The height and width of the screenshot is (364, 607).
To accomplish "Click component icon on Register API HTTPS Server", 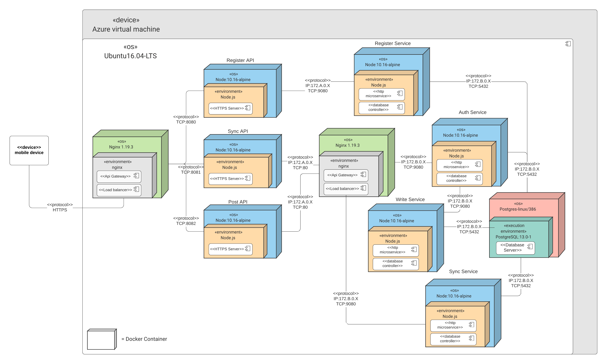I will click(248, 108).
